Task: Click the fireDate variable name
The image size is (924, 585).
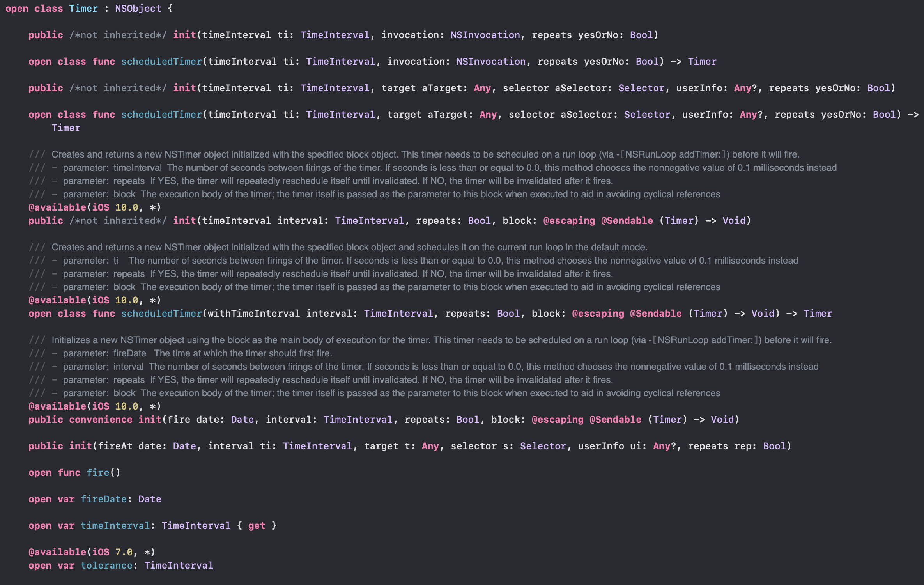Action: [103, 499]
